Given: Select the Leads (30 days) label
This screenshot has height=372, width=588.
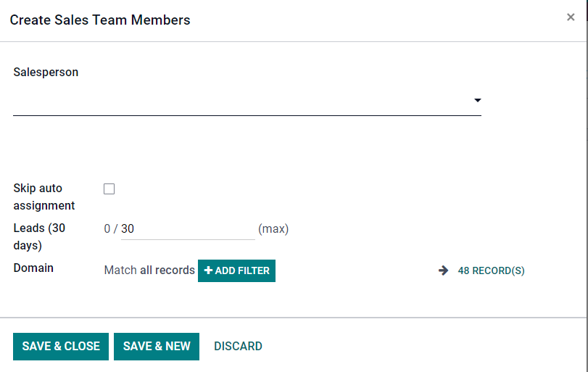Looking at the screenshot, I should [39, 236].
